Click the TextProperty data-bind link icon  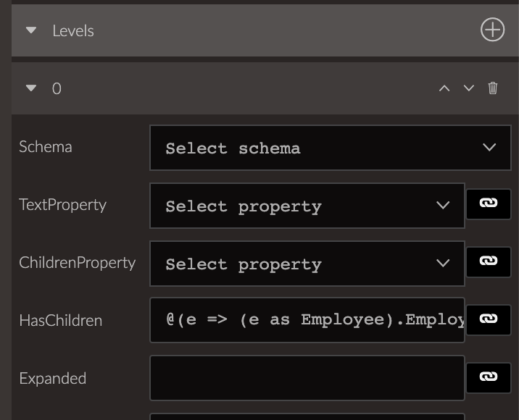(x=489, y=204)
